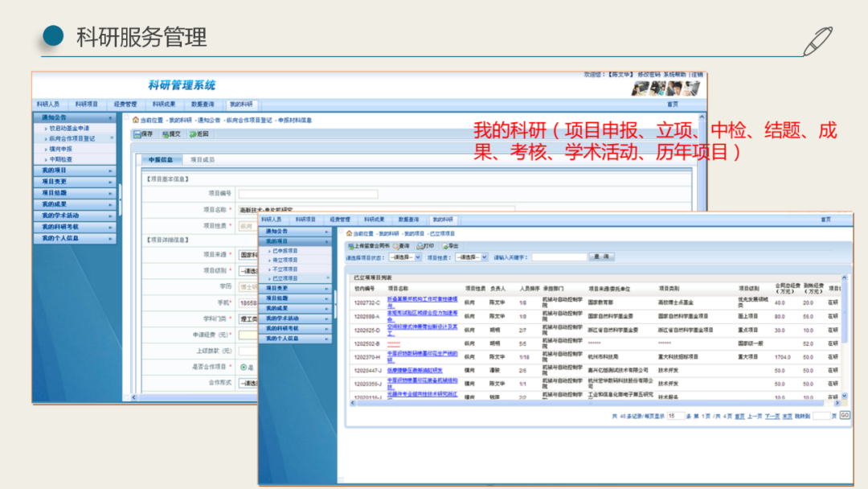Screen dimensions: 868x489
Task: Click 修改密码 link at top of back window
Action: (x=649, y=74)
